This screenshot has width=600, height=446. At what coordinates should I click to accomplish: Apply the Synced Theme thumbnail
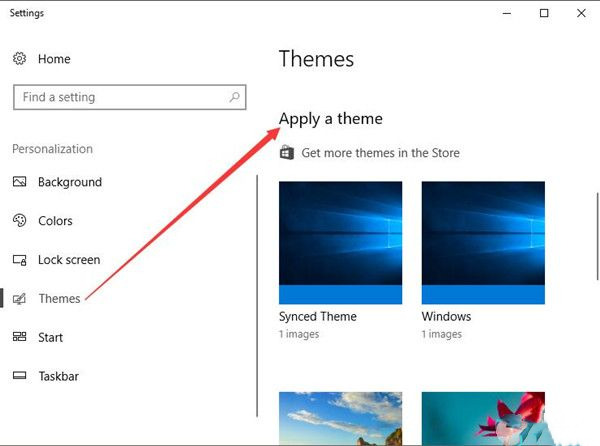pyautogui.click(x=341, y=243)
